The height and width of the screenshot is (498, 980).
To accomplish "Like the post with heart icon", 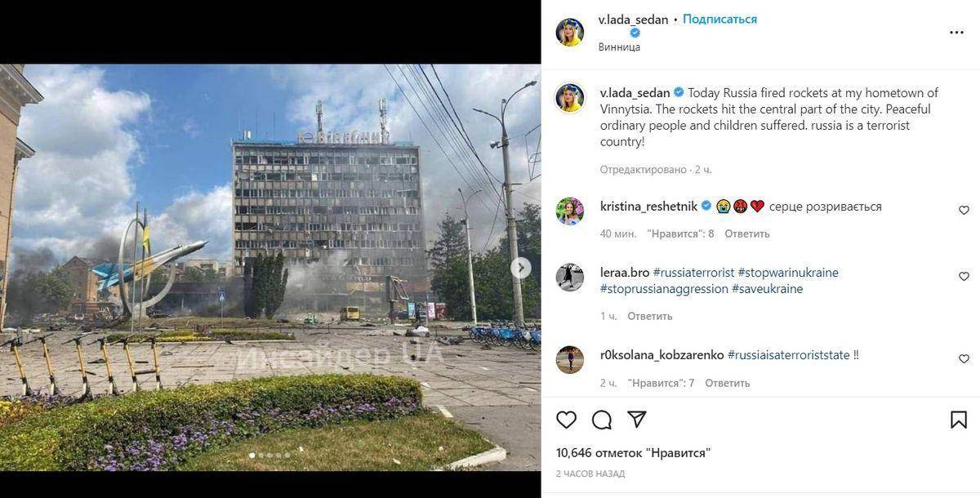I will [x=566, y=420].
